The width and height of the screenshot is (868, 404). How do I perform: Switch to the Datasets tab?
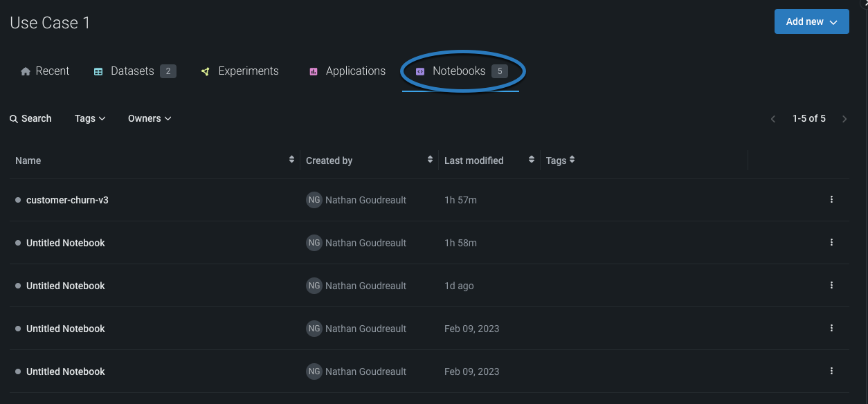click(x=134, y=71)
